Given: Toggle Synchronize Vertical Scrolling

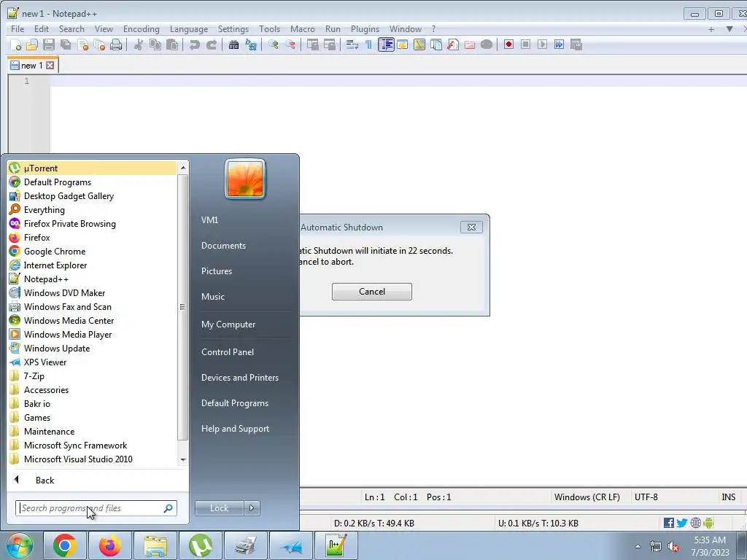Looking at the screenshot, I should point(312,44).
